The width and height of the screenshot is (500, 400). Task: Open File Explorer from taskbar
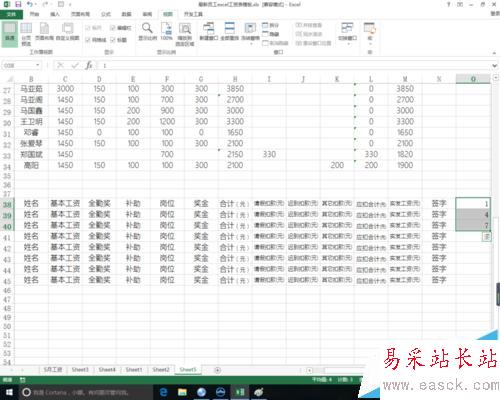point(182,392)
